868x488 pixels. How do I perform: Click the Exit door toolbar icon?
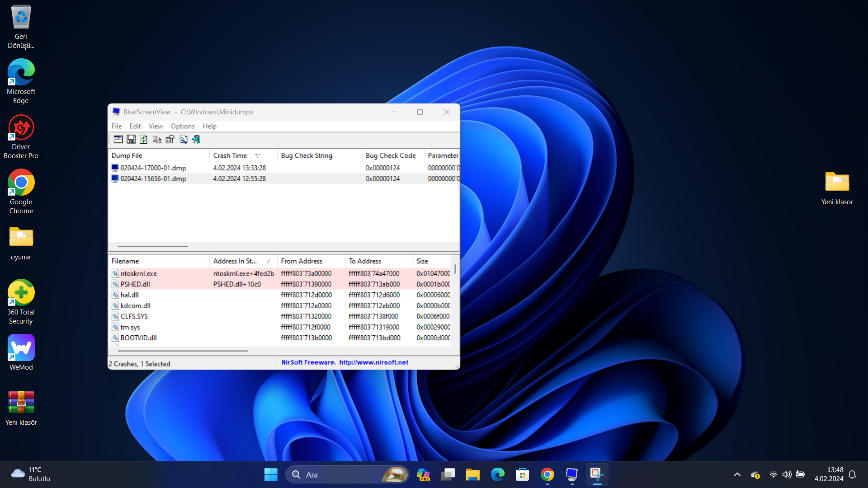(196, 139)
